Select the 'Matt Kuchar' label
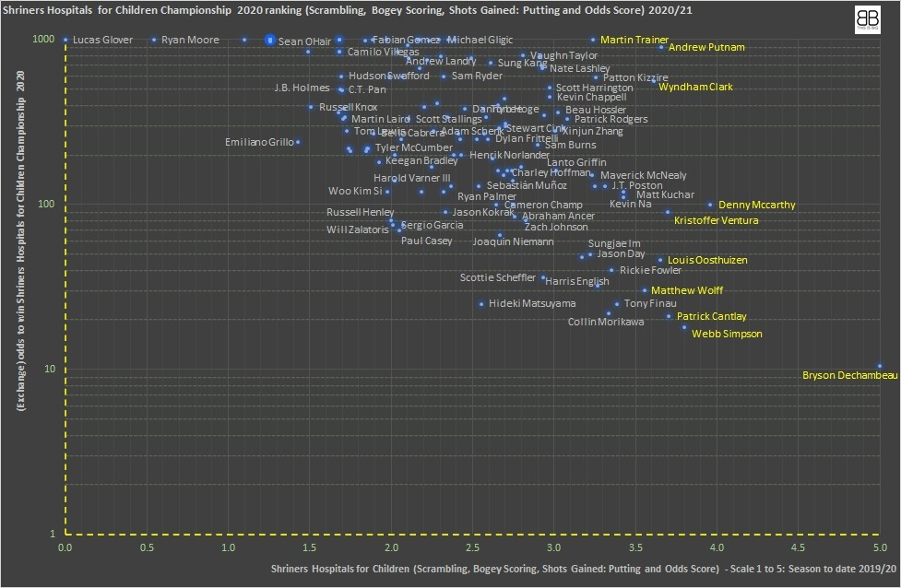This screenshot has height=588, width=901. click(x=665, y=195)
